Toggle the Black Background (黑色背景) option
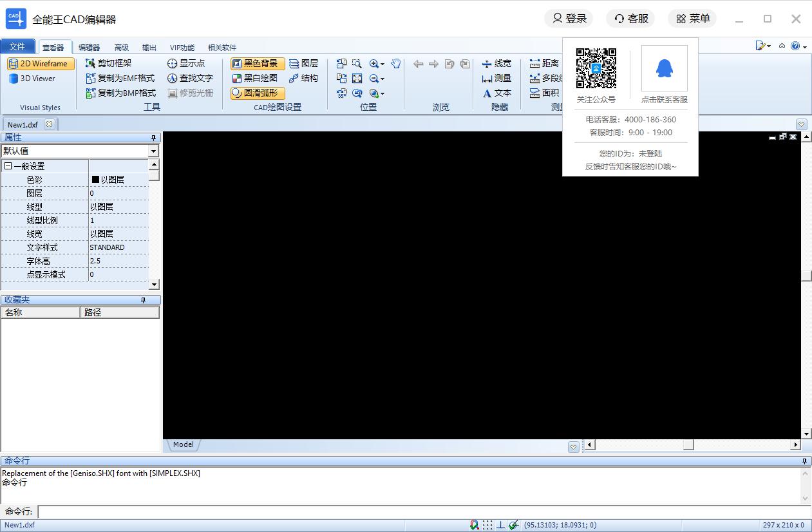Image resolution: width=812 pixels, height=532 pixels. (x=256, y=63)
